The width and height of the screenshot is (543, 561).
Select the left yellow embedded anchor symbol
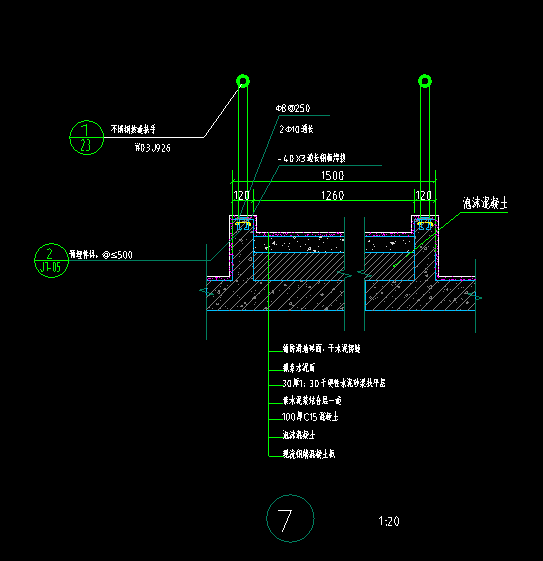243,225
